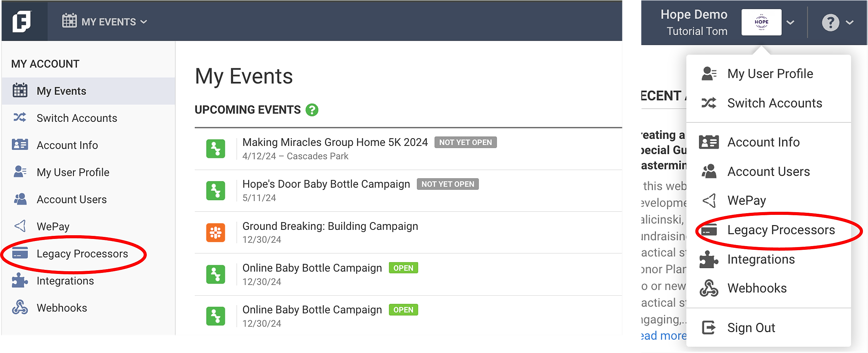
Task: Open Ground Breaking: Building Campaign link
Action: click(330, 226)
